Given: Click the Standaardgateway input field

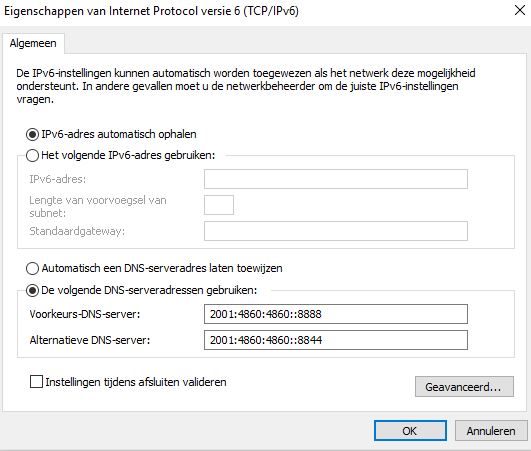Looking at the screenshot, I should pyautogui.click(x=336, y=231).
